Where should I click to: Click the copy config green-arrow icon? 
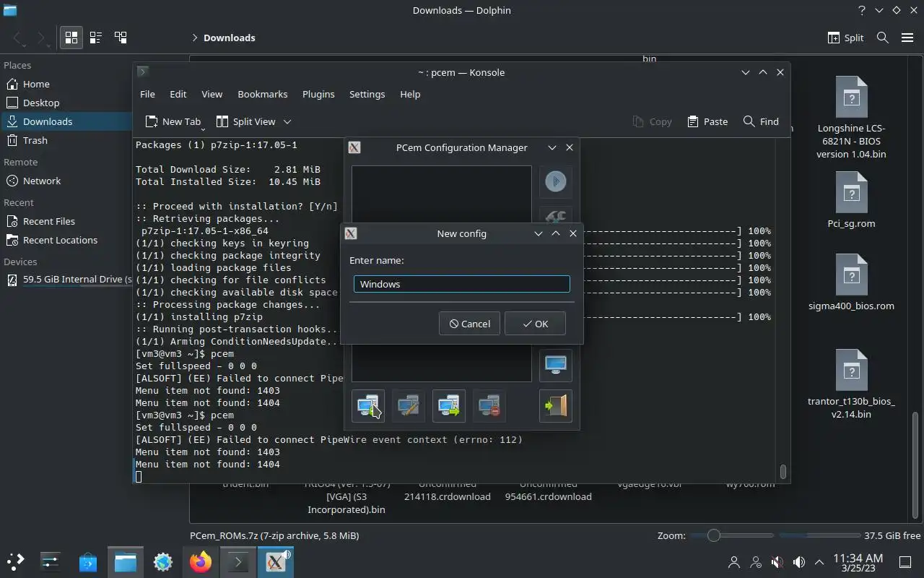click(449, 406)
